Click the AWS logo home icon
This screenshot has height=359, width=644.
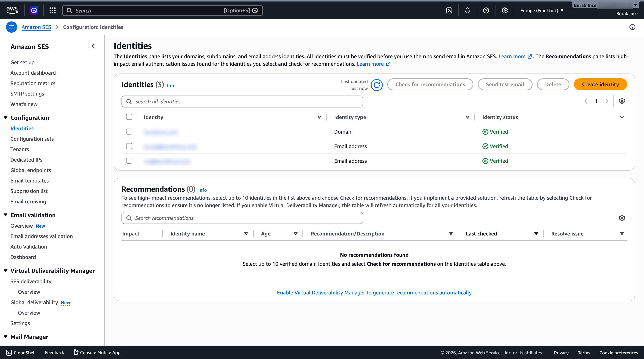[12, 10]
